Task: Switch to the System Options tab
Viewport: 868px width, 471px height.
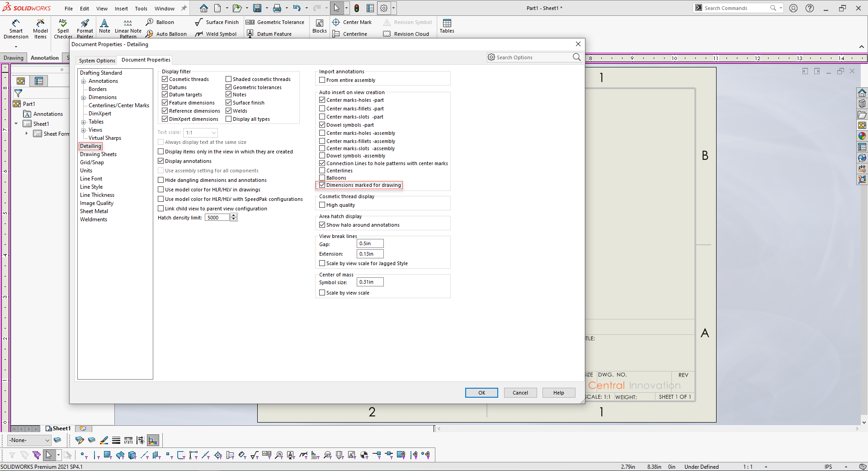Action: pos(97,61)
